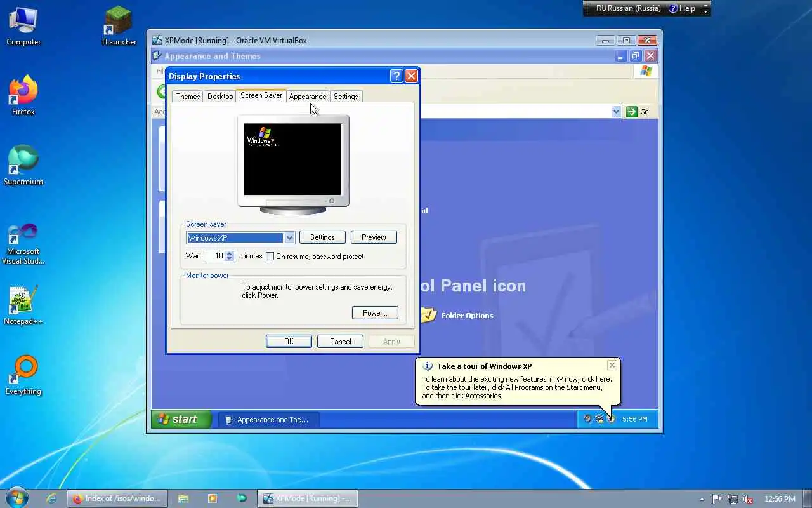Switch to the Desktop tab
The width and height of the screenshot is (812, 508).
[220, 97]
